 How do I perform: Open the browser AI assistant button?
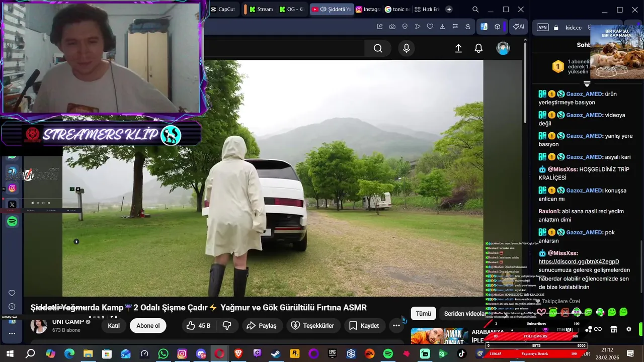(x=518, y=27)
